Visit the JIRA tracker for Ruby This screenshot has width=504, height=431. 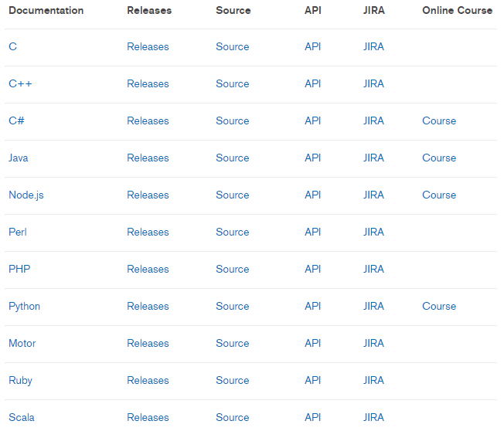tap(373, 381)
